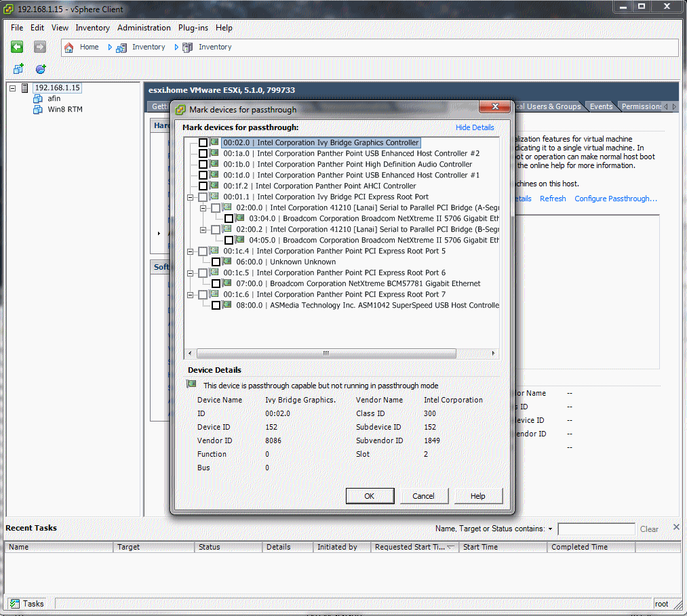Collapse the Ivy Bridge PCI Express Root Port
The width and height of the screenshot is (687, 616).
point(191,197)
